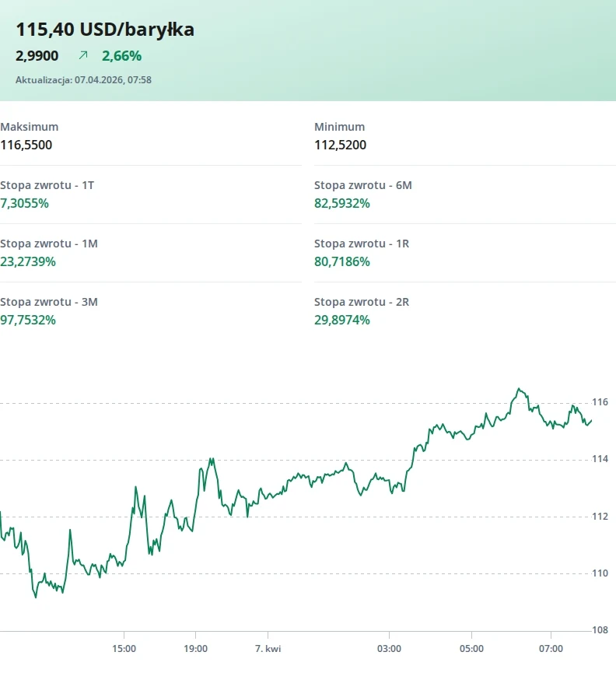Screen dimensions: 616x673
Task: Select the 29,8974% two-year return value
Action: [342, 320]
